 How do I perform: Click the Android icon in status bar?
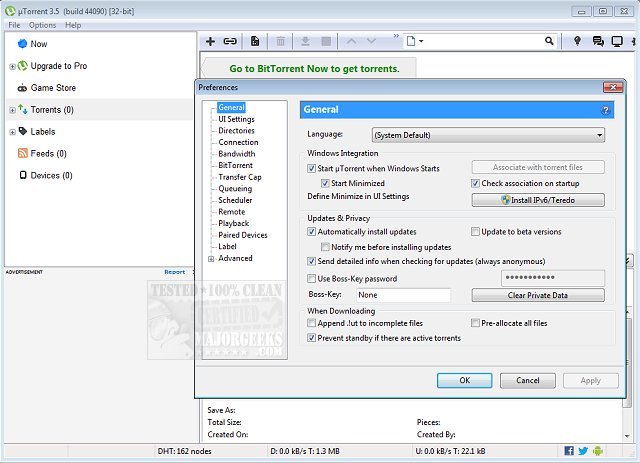point(598,451)
